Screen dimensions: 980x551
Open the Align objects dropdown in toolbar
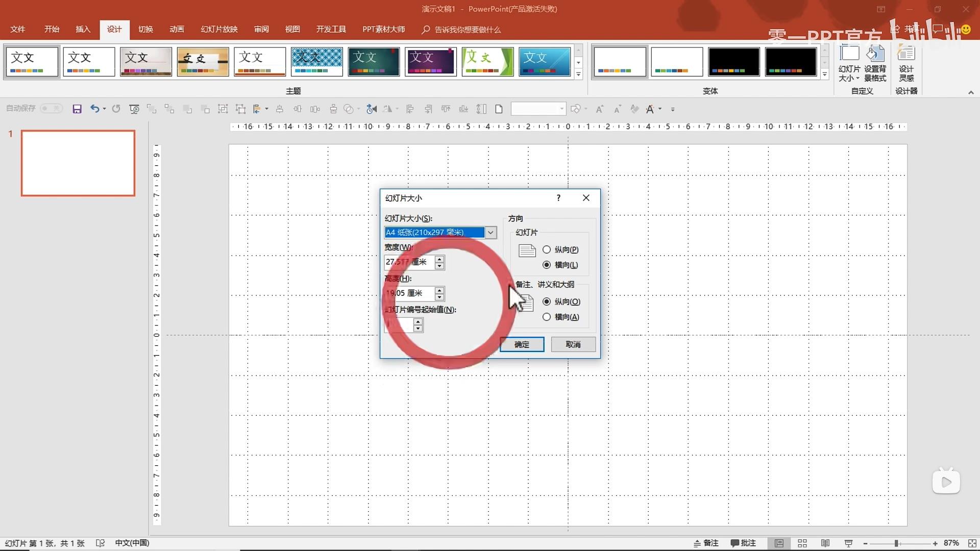266,109
